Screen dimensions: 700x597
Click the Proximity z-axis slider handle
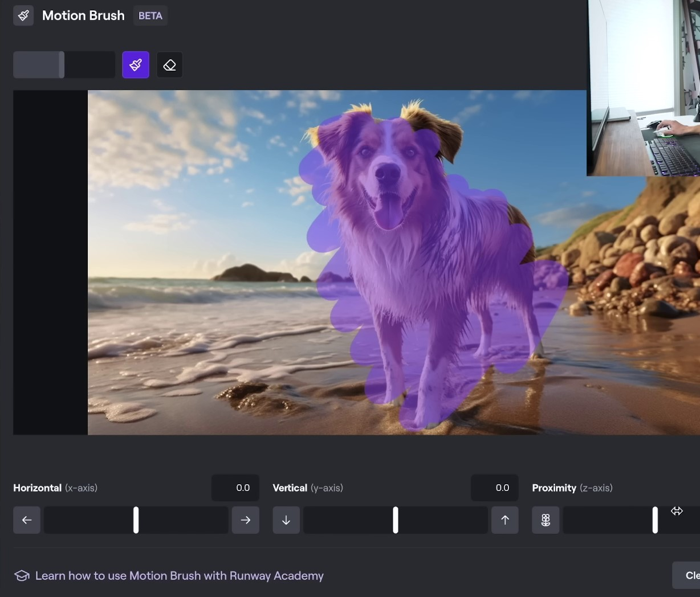click(x=655, y=520)
